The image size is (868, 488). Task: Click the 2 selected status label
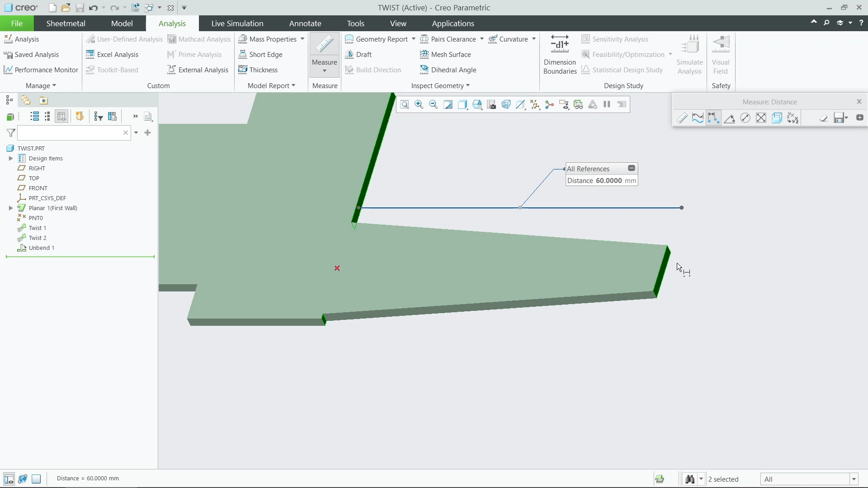point(723,479)
